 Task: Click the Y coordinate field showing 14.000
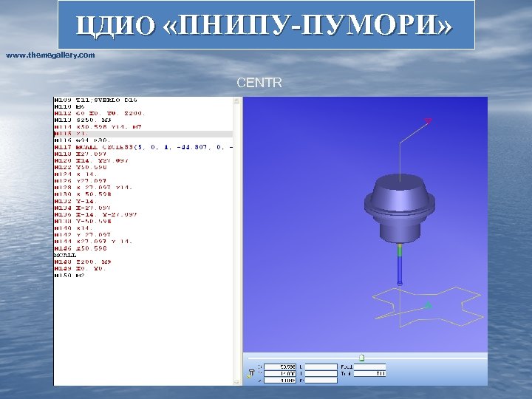click(280, 374)
